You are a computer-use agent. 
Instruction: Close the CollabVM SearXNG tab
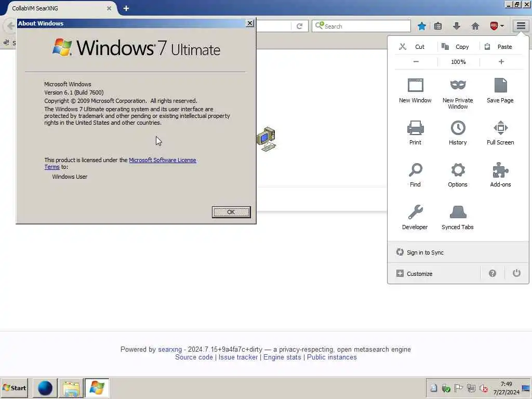(x=109, y=8)
